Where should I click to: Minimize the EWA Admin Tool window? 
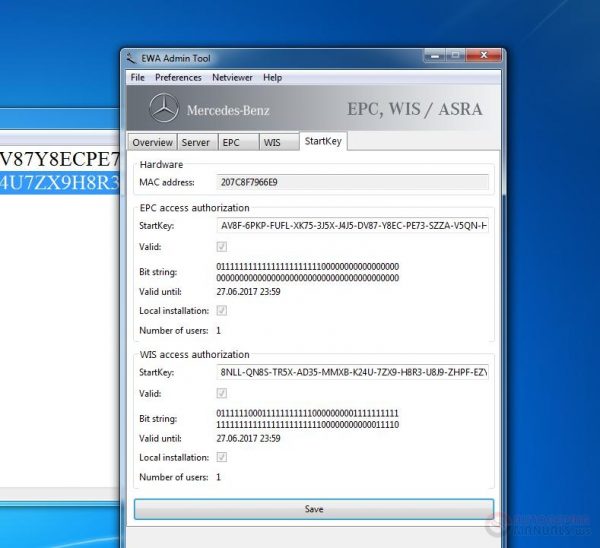point(435,55)
